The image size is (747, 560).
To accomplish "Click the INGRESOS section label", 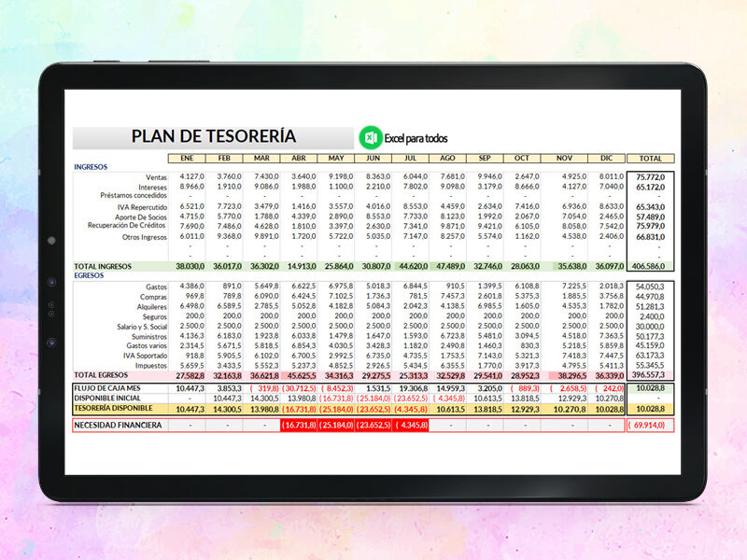I will (91, 167).
